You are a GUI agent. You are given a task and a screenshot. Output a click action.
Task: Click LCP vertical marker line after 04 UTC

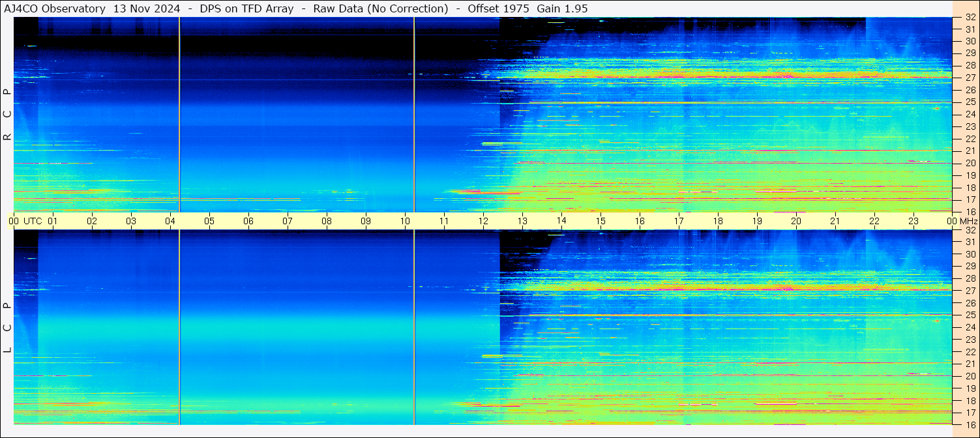(x=179, y=327)
